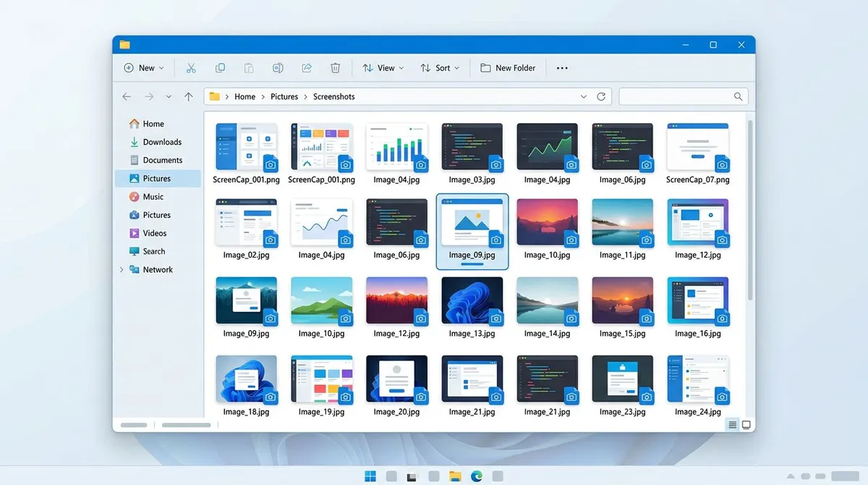Screen dimensions: 868x485
Task: Click the Delete trash can icon
Action: click(336, 68)
